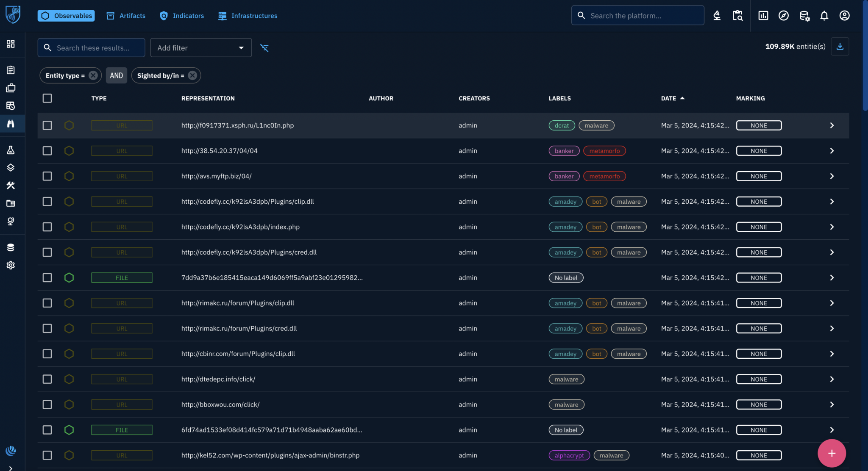Screen dimensions: 868x471
Task: Click the export download icon
Action: (x=840, y=47)
